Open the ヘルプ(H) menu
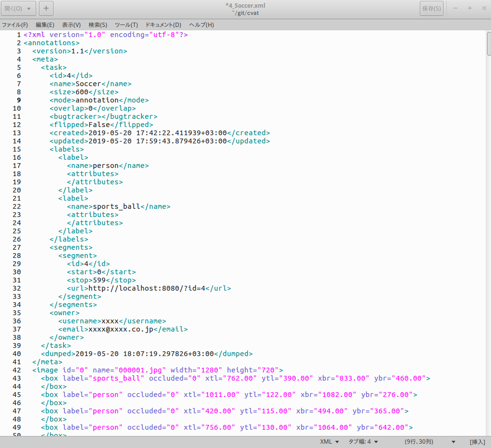This screenshot has height=448, width=491. point(201,24)
